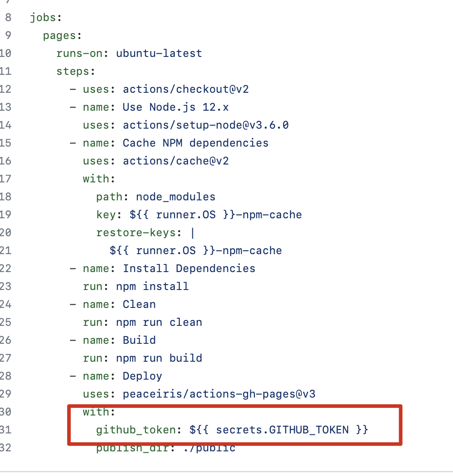Click the "Install Dependencies" step name
The width and height of the screenshot is (453, 476).
(189, 268)
